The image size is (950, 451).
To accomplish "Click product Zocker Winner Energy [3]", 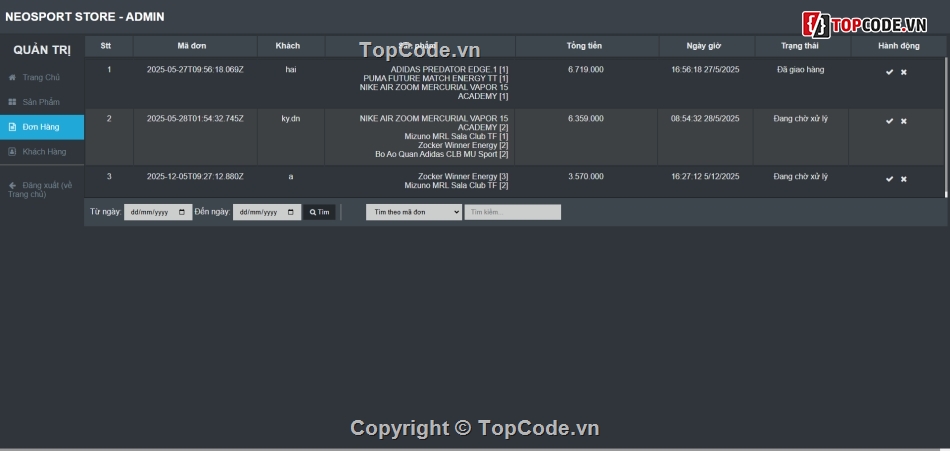I will coord(463,176).
